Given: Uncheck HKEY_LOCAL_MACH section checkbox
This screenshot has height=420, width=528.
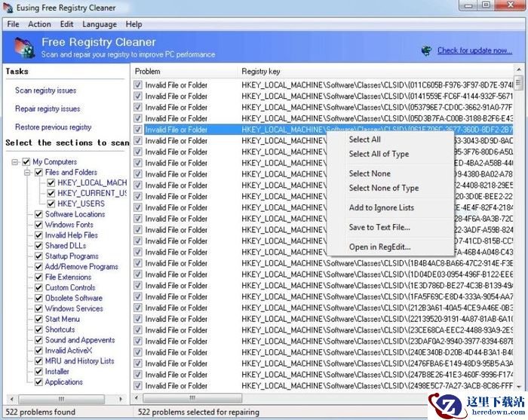Looking at the screenshot, I should pos(51,182).
